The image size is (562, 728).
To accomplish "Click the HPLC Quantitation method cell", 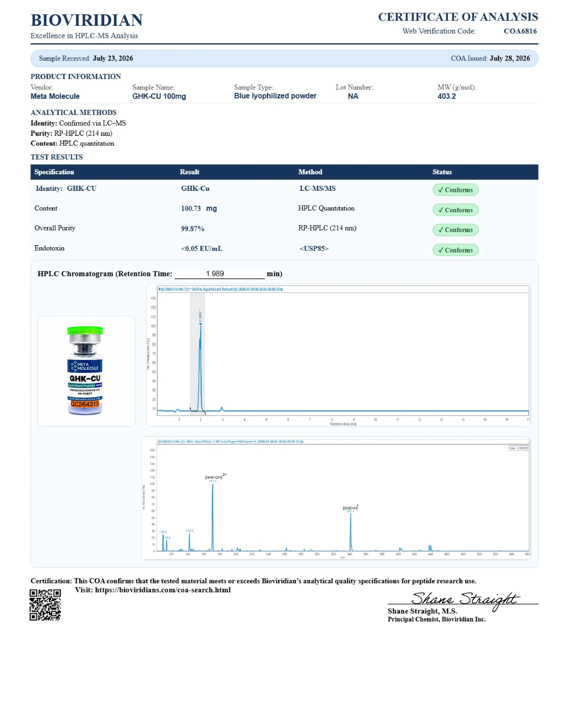I will 326,208.
